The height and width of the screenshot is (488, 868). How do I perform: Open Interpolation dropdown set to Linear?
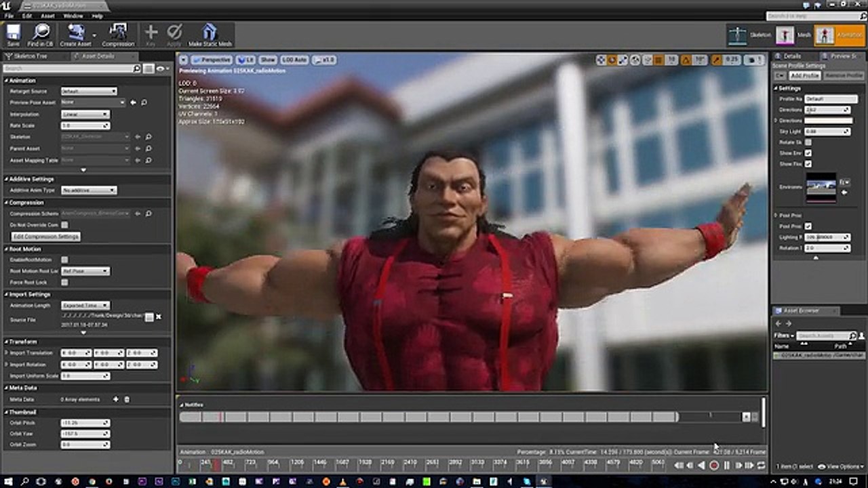click(85, 115)
